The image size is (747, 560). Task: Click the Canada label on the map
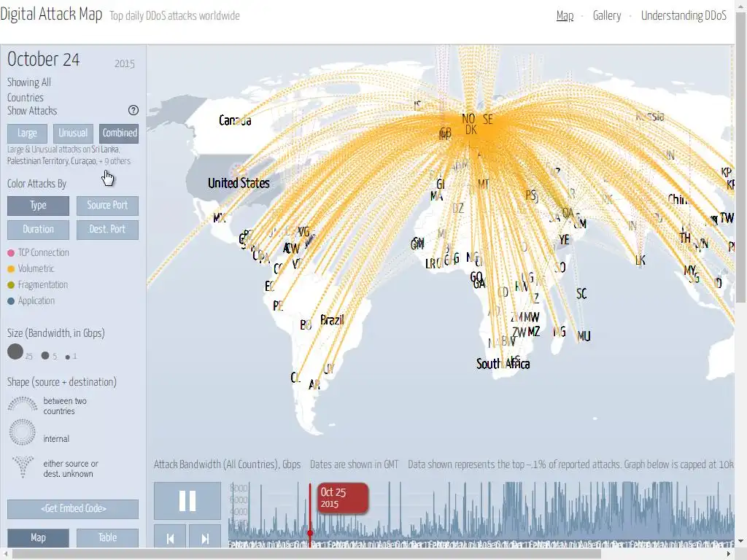tap(235, 120)
